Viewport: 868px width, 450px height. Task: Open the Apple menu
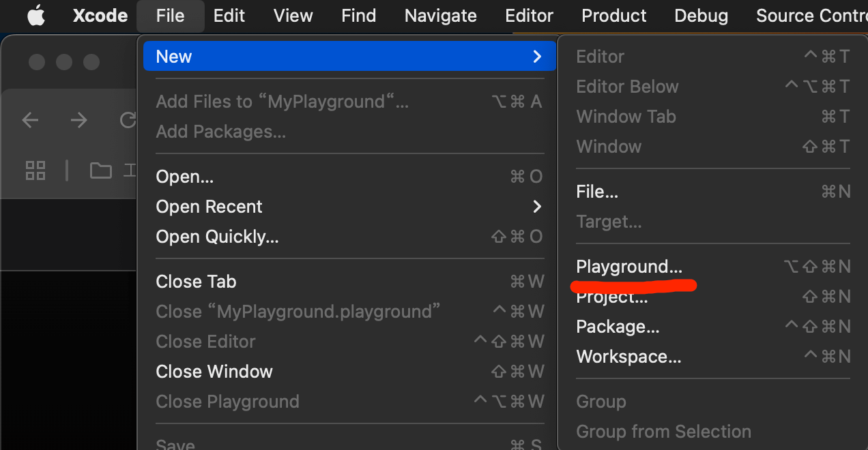(x=35, y=15)
